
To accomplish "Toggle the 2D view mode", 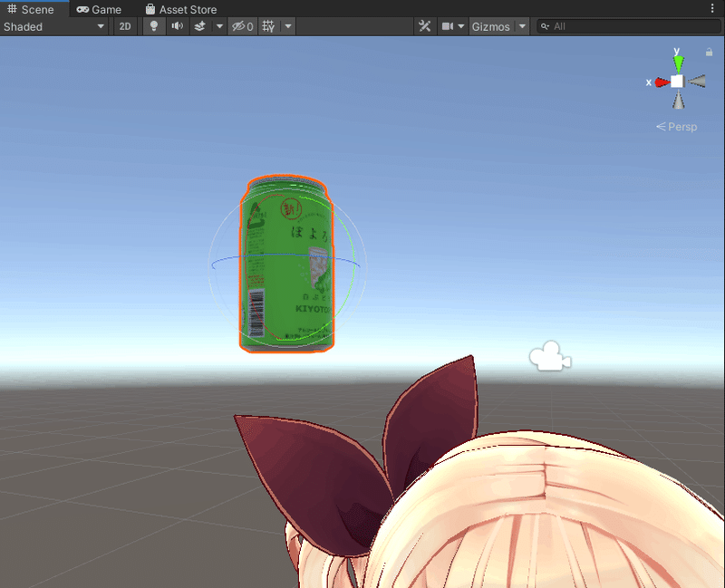I will [x=124, y=26].
